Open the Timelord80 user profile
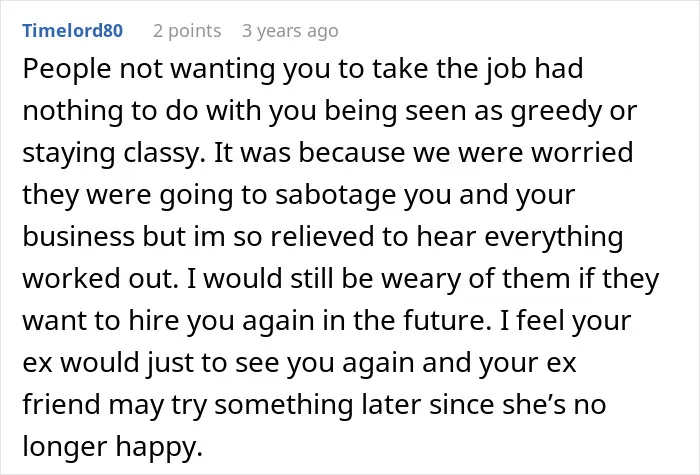700x475 pixels. [x=72, y=30]
